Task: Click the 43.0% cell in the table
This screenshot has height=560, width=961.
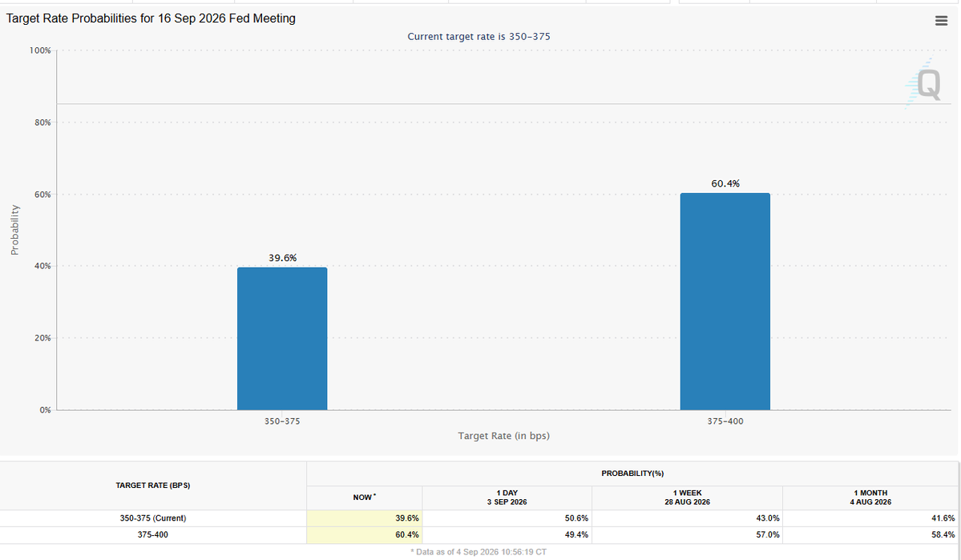Action: click(x=687, y=518)
